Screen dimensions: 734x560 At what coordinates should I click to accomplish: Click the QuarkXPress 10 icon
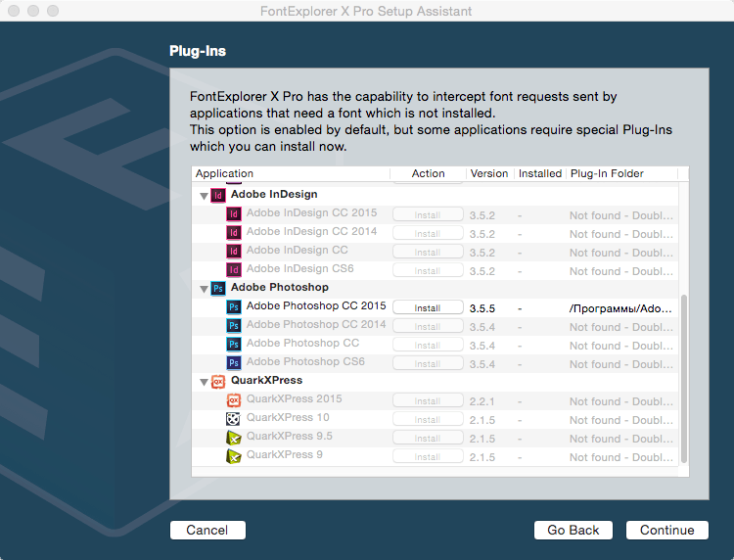coord(234,419)
